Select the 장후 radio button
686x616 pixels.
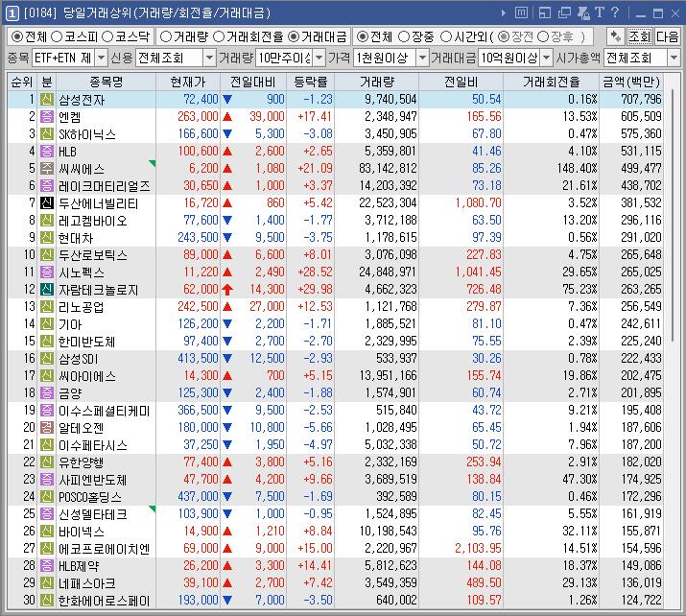pyautogui.click(x=543, y=36)
